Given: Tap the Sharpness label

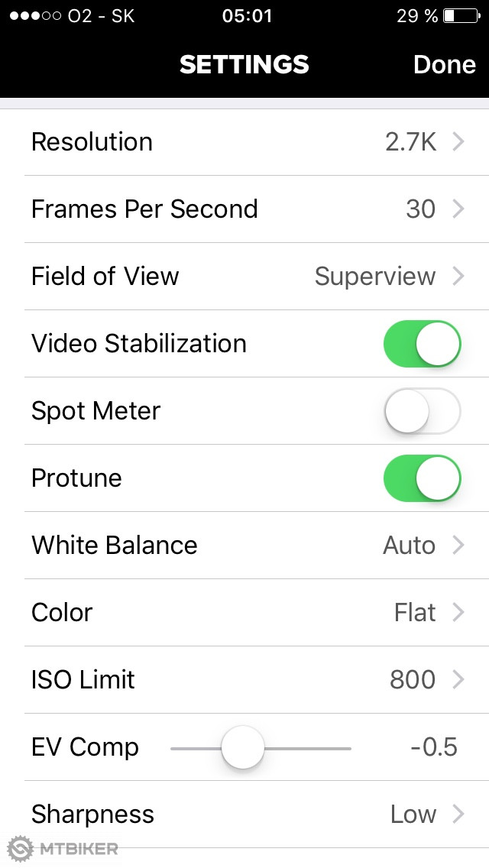Looking at the screenshot, I should coord(92,815).
